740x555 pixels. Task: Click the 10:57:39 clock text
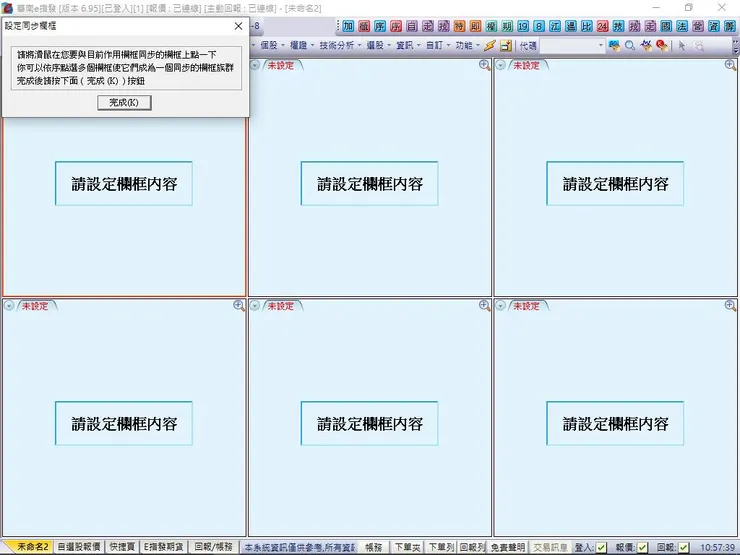[717, 548]
